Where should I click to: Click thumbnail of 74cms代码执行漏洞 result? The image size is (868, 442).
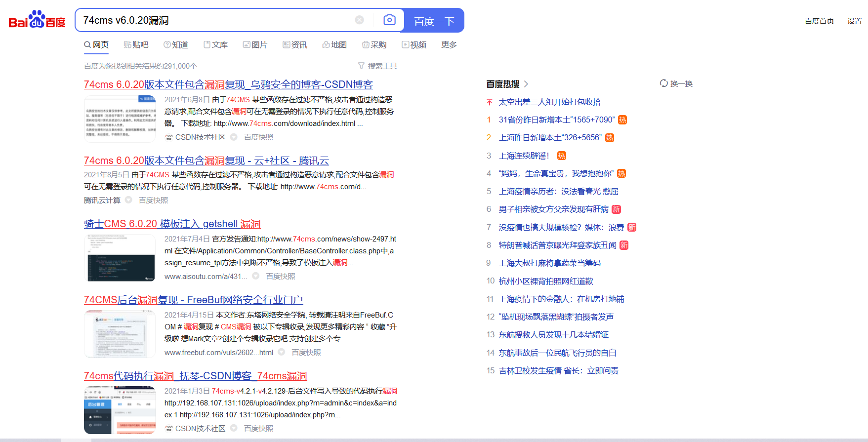click(120, 410)
